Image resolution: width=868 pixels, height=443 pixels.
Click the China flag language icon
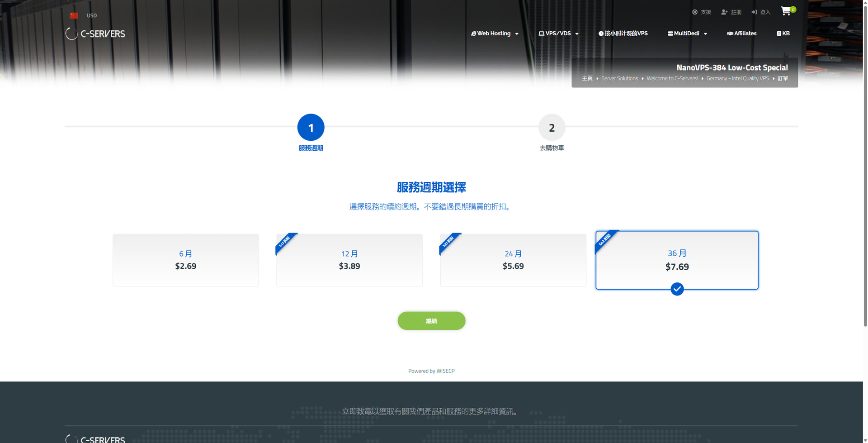click(74, 15)
